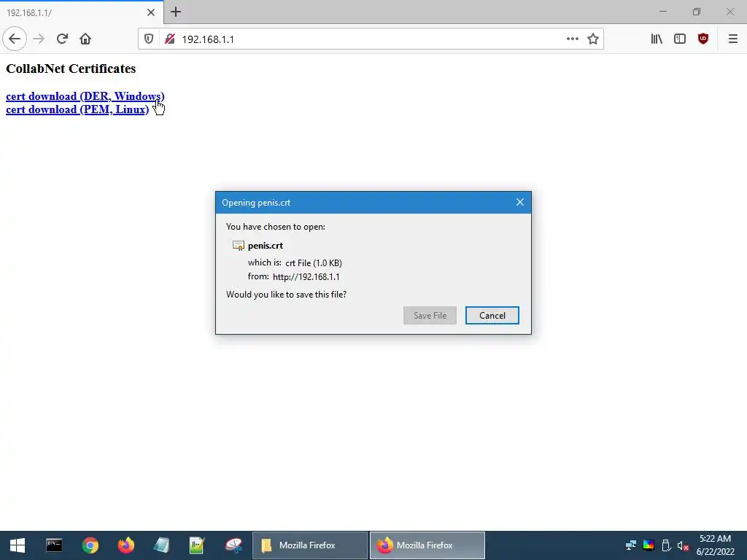Open the clock showing 5:22 AM
Screen dimensions: 747x560
[715, 545]
